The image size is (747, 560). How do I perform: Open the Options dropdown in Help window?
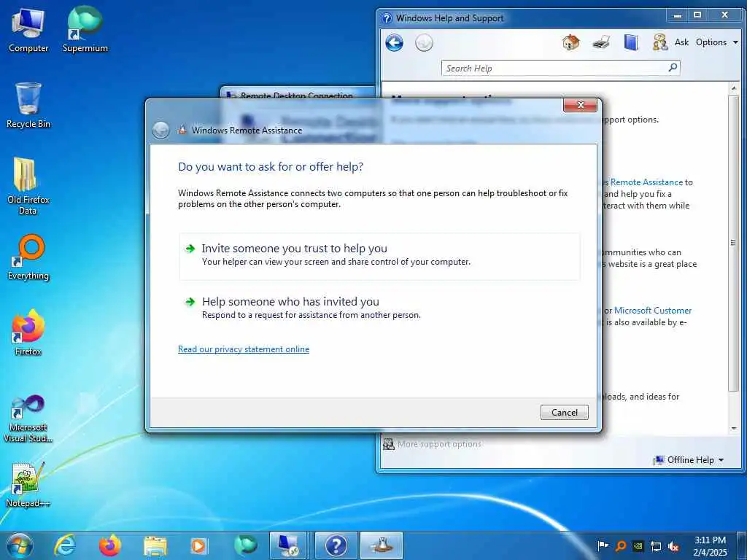tap(716, 42)
